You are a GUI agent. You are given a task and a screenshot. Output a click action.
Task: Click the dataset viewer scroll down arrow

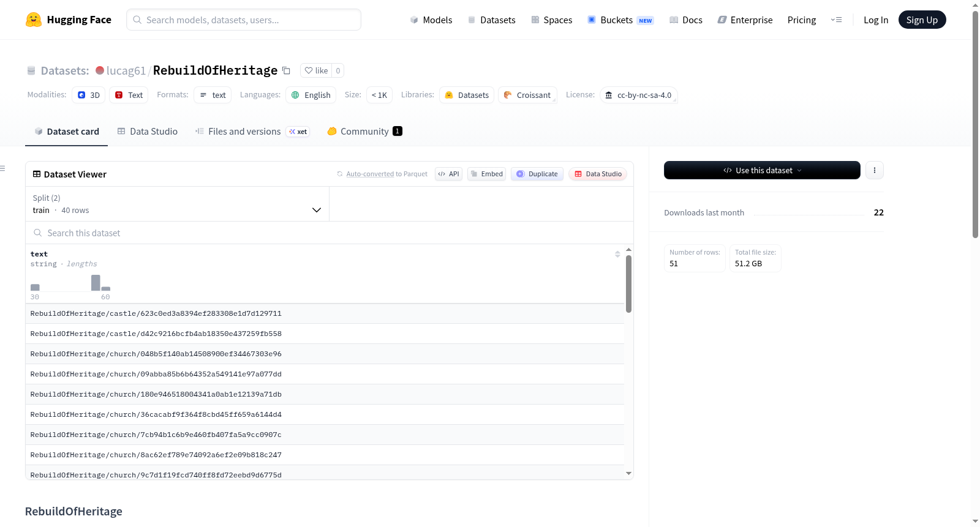point(628,473)
